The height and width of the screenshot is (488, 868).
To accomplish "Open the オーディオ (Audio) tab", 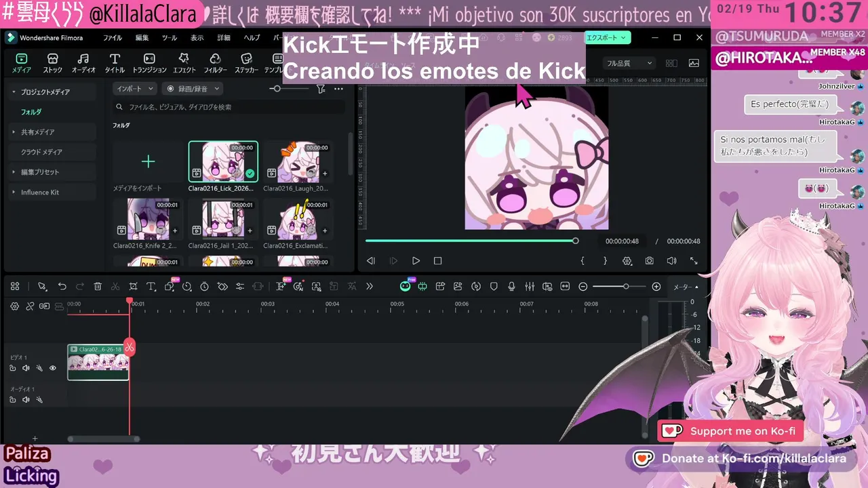I will (83, 63).
